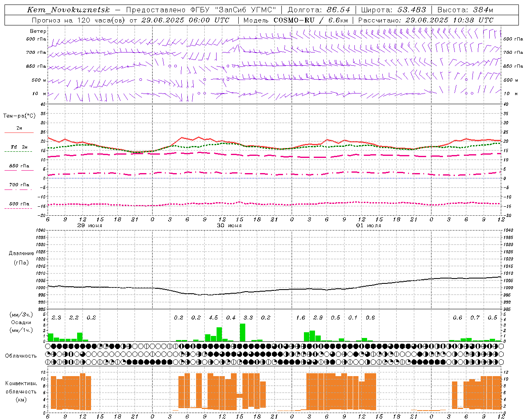Click the 29 июня date label
This screenshot has height=420, width=525.
(x=89, y=226)
